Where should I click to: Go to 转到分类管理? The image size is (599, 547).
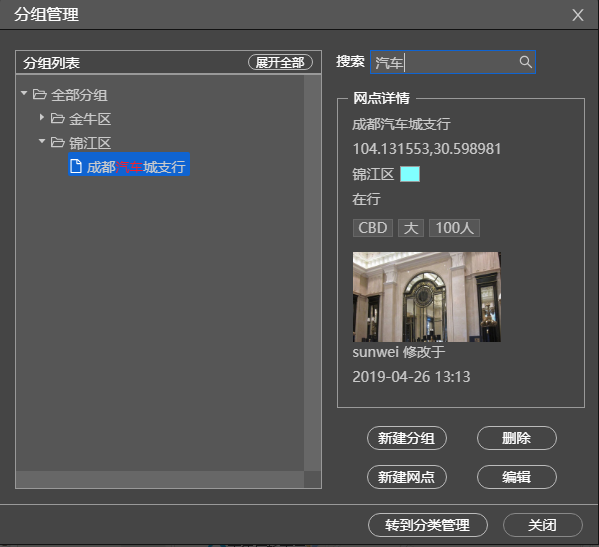tap(428, 525)
